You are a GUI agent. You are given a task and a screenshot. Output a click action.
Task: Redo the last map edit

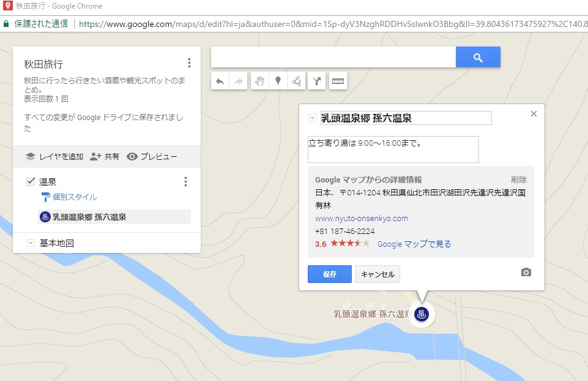pyautogui.click(x=239, y=81)
